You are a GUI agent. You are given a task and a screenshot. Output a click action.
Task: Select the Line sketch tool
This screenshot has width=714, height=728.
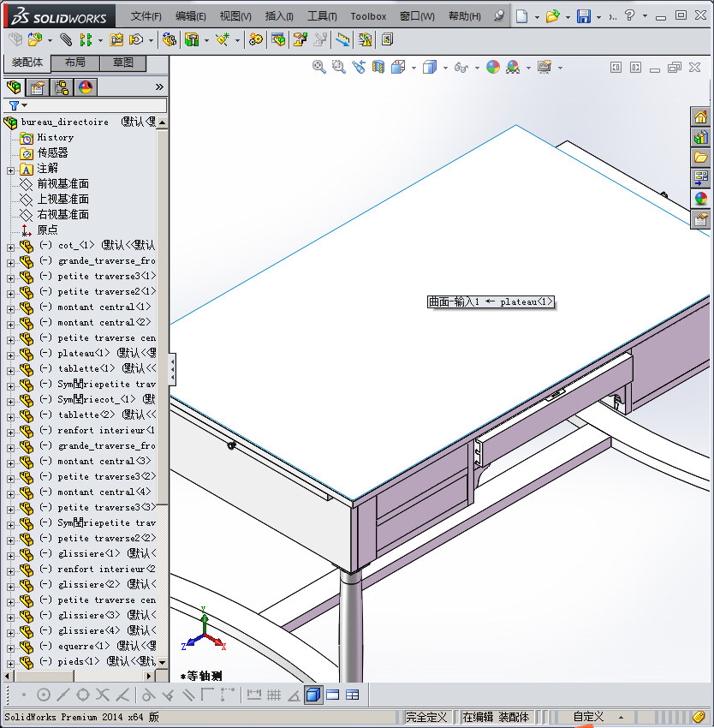pos(65,695)
